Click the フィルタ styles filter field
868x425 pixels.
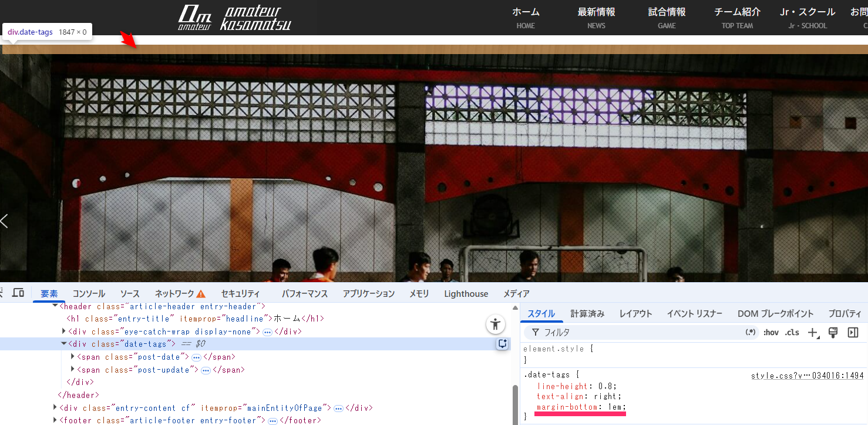(640, 333)
